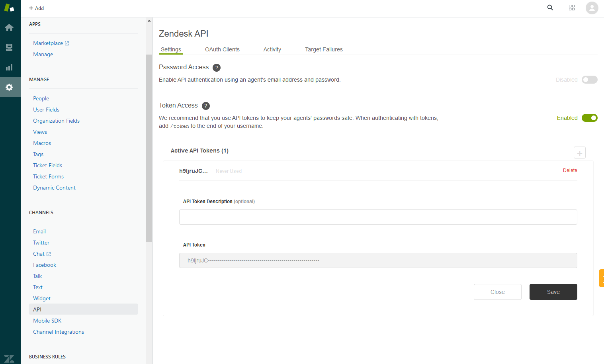Click the sidebar scroll up arrow
Image resolution: width=604 pixels, height=364 pixels.
pos(149,21)
